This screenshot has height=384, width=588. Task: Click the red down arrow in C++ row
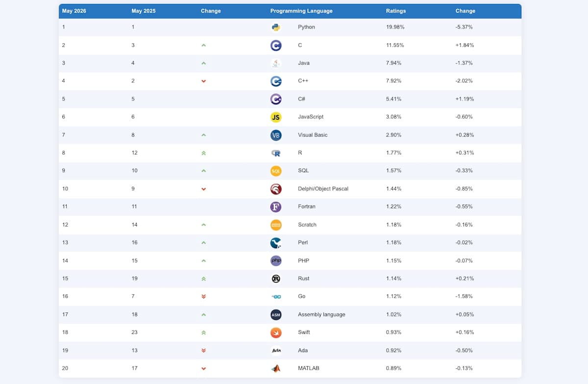click(x=204, y=81)
